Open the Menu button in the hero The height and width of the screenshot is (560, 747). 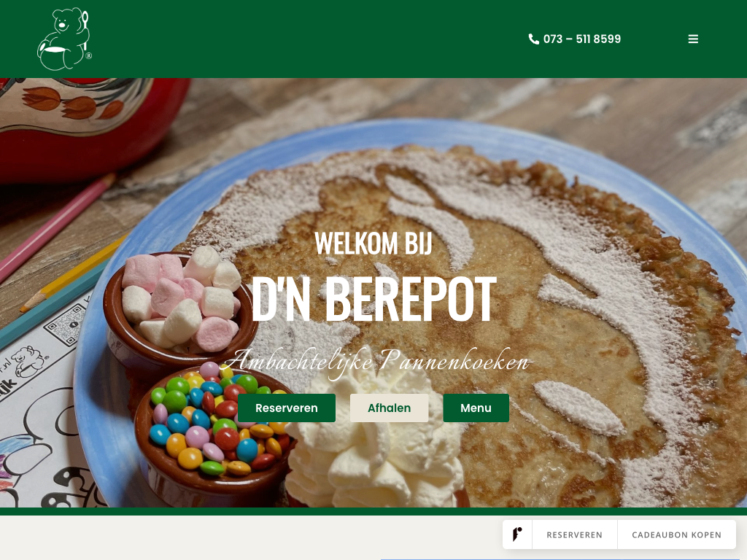[x=476, y=408]
